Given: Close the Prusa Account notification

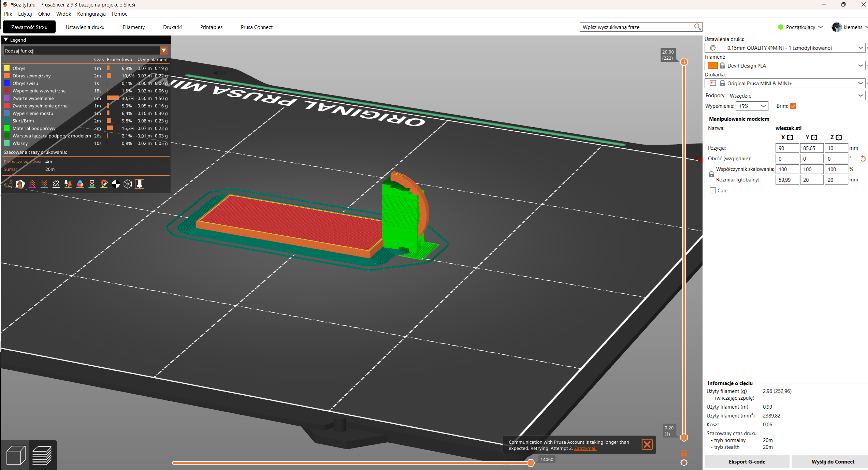Looking at the screenshot, I should click(x=647, y=444).
